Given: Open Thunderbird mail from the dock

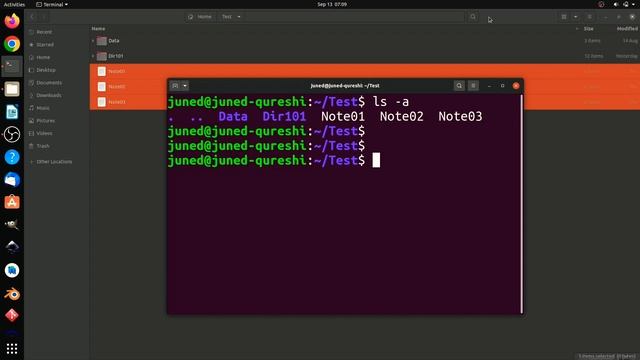Looking at the screenshot, I should coord(12,180).
